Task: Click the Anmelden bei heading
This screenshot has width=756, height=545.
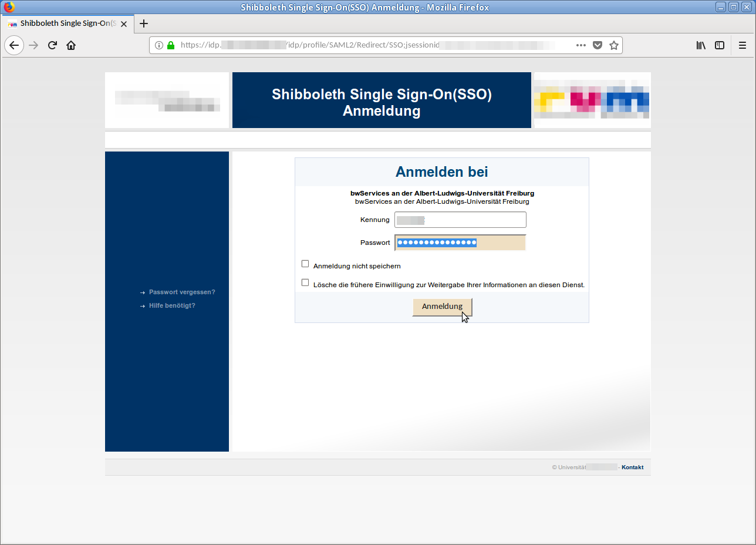Action: pos(442,172)
